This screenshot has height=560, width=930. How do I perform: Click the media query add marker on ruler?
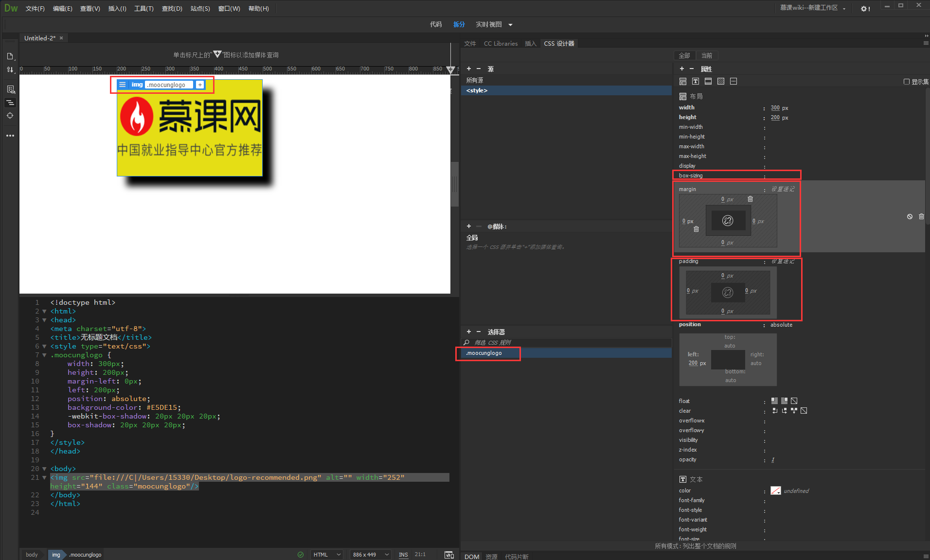tap(450, 70)
